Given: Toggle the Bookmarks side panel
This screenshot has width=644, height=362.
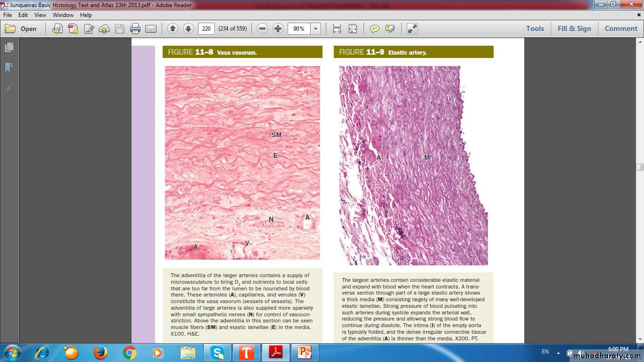Looking at the screenshot, I should [x=9, y=68].
